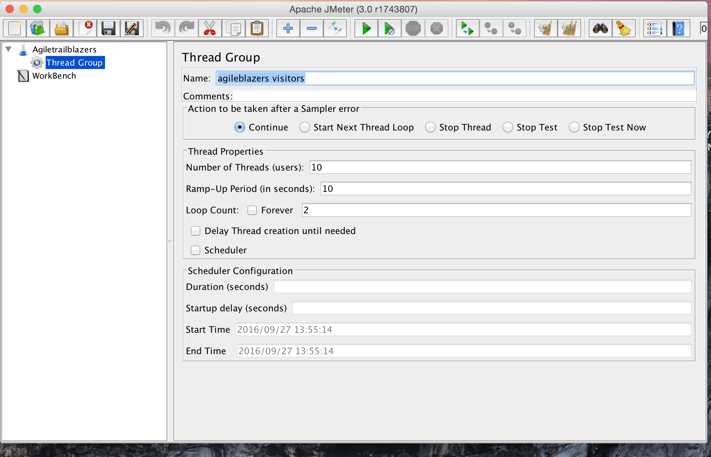This screenshot has width=711, height=457.
Task: Click the Toggle enable/disable icon
Action: [x=335, y=28]
